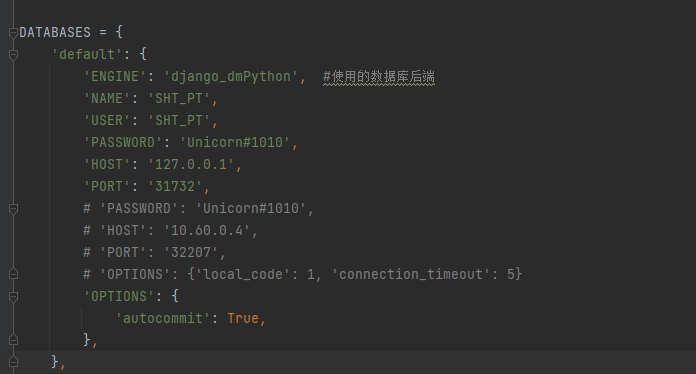Screen dimensions: 696x374
Task: Click the commented '32207' port value
Action: click(191, 252)
